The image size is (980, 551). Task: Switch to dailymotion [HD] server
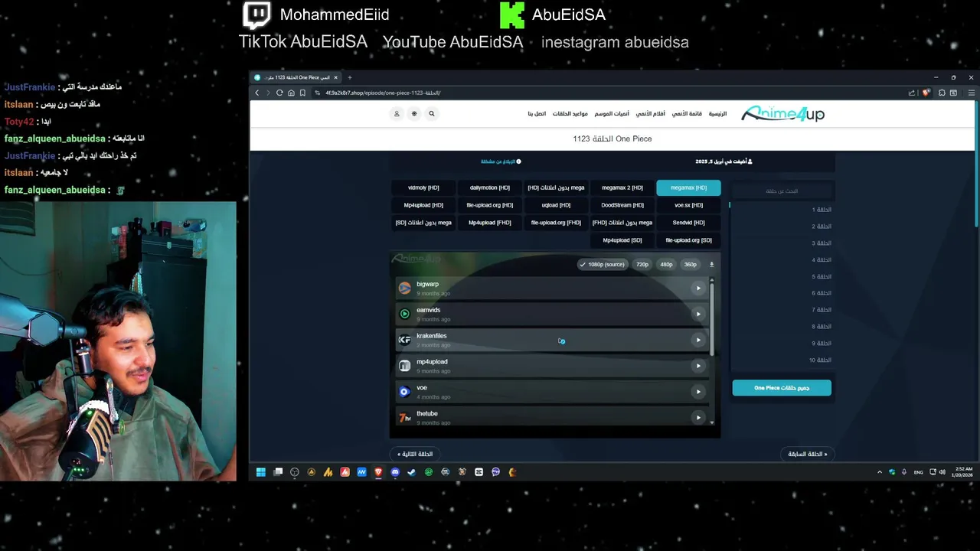coord(490,187)
